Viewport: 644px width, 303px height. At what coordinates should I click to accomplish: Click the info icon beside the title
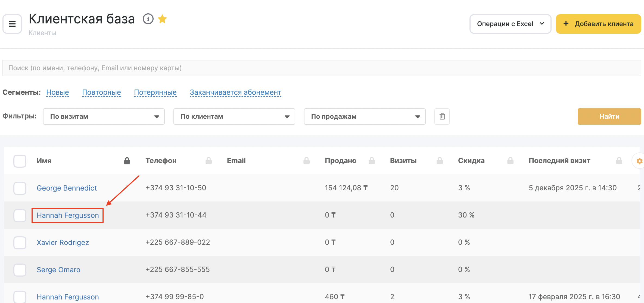(x=148, y=19)
